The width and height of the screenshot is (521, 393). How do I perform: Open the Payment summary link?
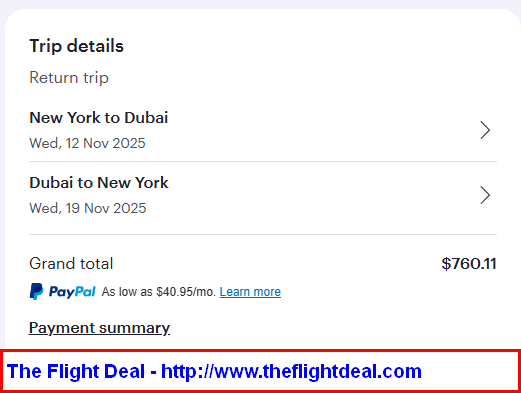99,328
